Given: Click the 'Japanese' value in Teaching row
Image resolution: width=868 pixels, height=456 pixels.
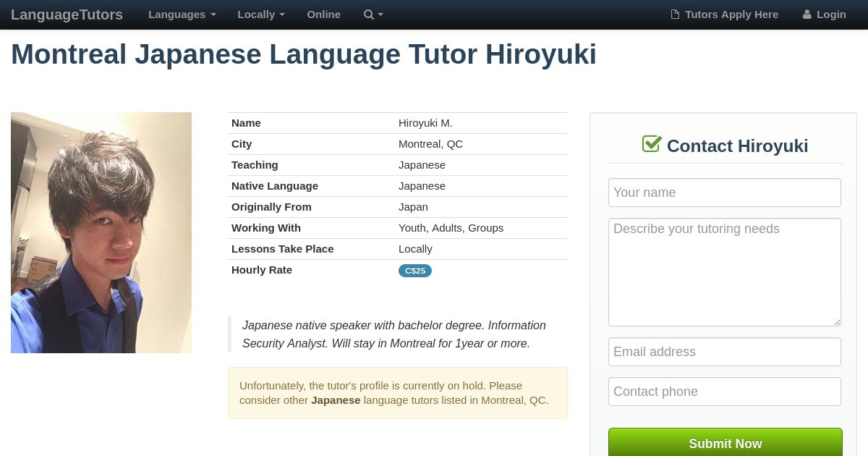Looking at the screenshot, I should tap(422, 165).
